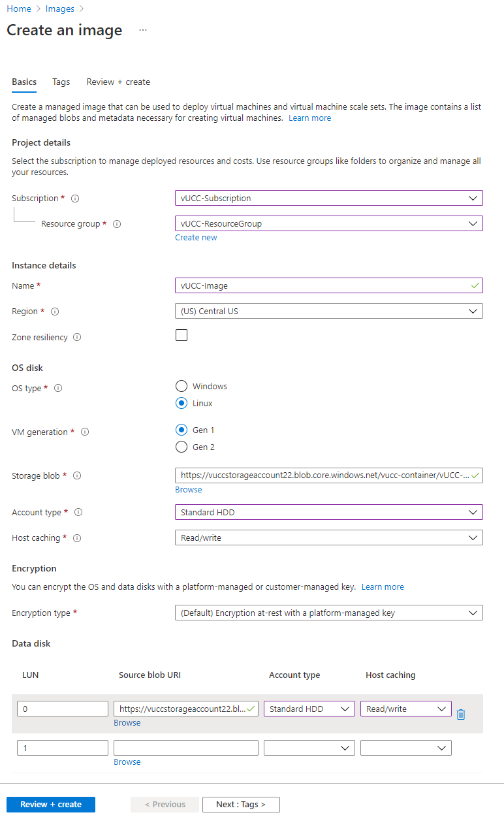Switch to the Tags tab
Screen dimensions: 504x819
[61, 82]
